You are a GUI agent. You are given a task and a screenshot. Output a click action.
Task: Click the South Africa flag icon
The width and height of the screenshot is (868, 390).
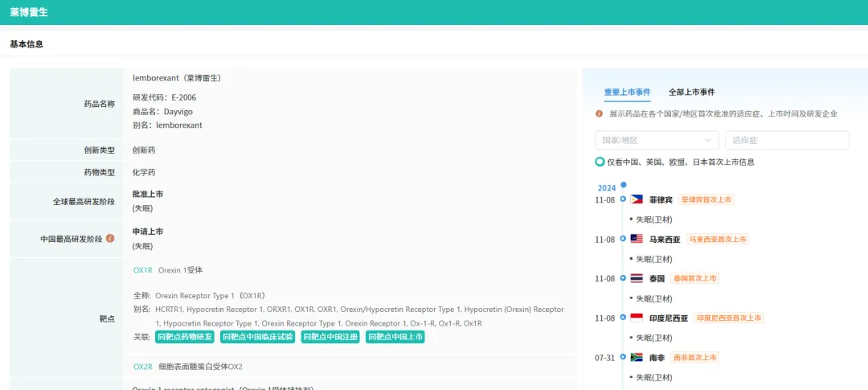pos(637,357)
